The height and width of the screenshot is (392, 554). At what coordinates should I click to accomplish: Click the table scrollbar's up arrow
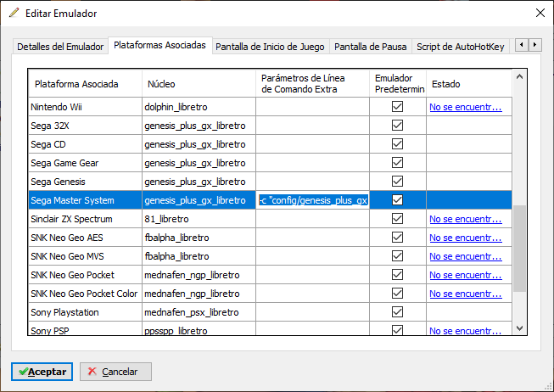(519, 76)
